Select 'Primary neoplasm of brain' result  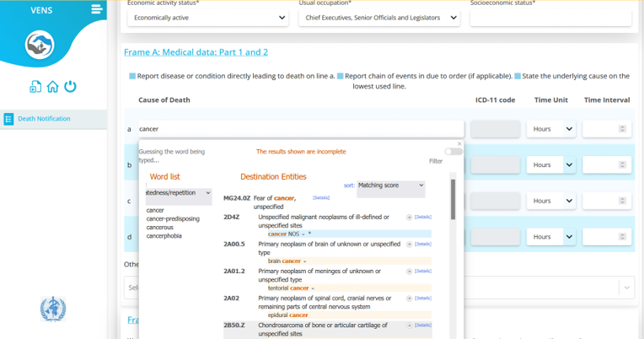(329, 248)
